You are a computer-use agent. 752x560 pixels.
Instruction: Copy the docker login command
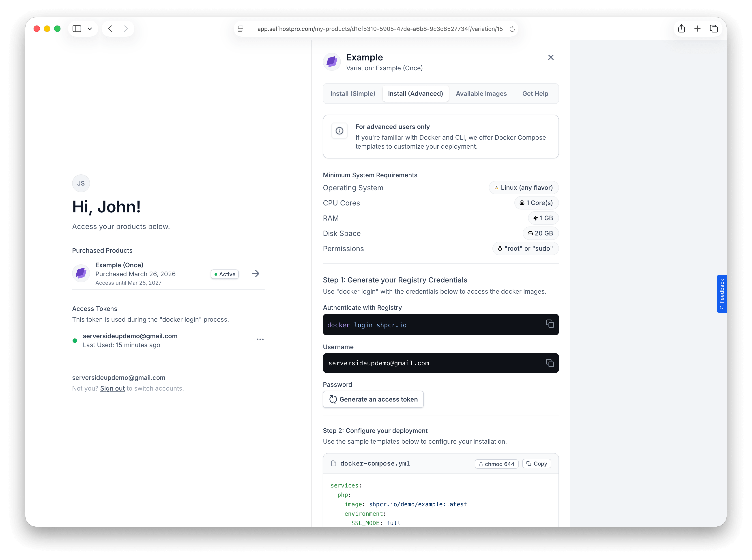[x=550, y=324]
